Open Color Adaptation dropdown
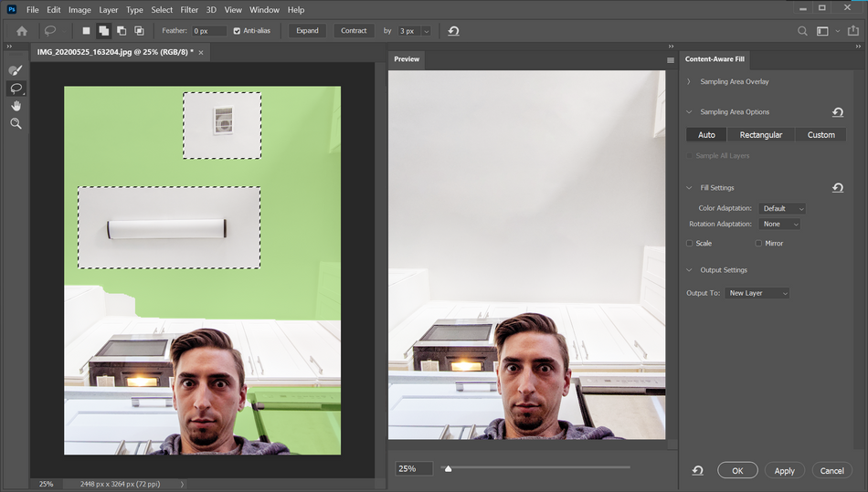The width and height of the screenshot is (868, 492). pos(782,209)
